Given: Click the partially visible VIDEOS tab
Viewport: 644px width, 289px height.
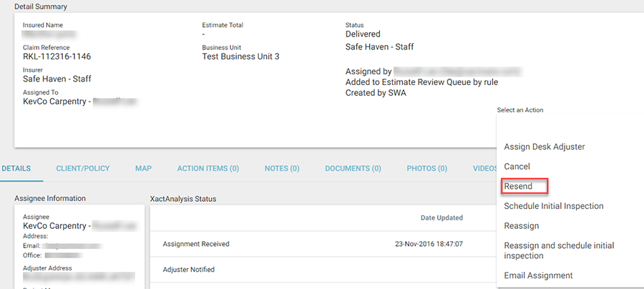Looking at the screenshot, I should pyautogui.click(x=485, y=169).
